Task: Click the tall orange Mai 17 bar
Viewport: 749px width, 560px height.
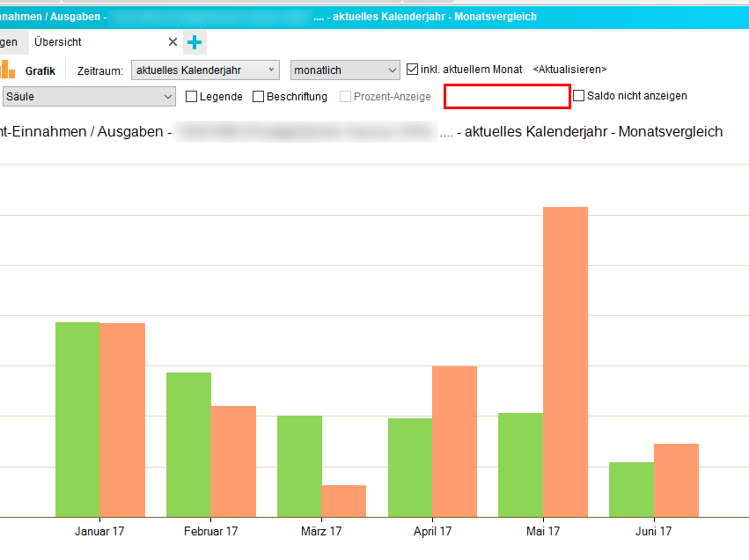Action: tap(566, 362)
